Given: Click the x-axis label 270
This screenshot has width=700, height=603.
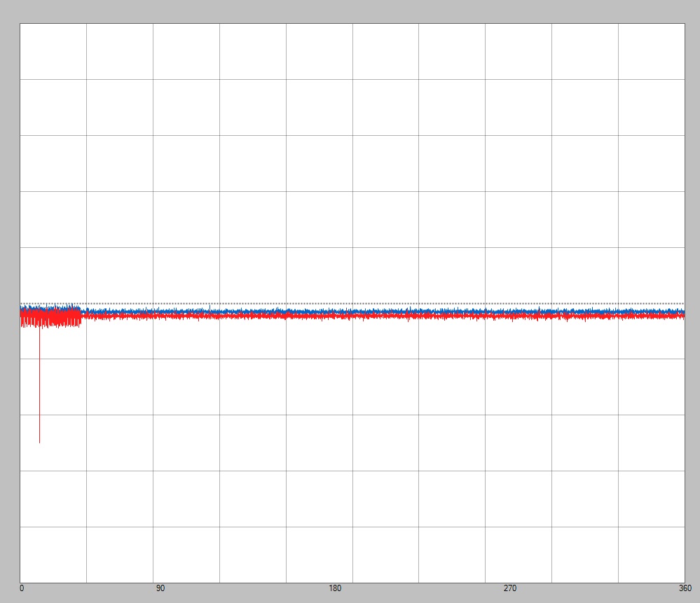Looking at the screenshot, I should click(x=510, y=588).
